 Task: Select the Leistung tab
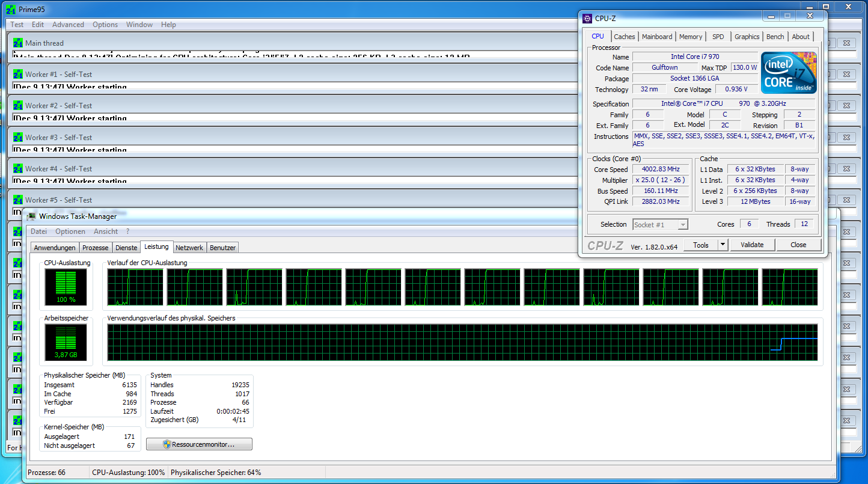[x=156, y=247]
